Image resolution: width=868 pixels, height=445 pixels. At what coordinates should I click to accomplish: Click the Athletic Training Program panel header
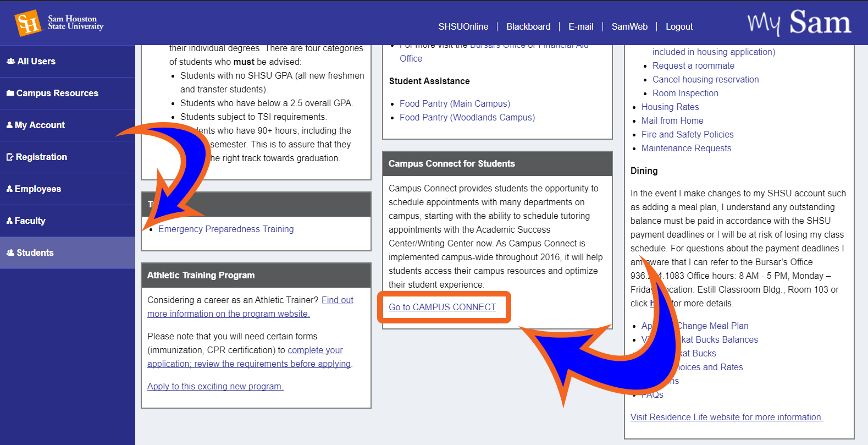tap(256, 275)
